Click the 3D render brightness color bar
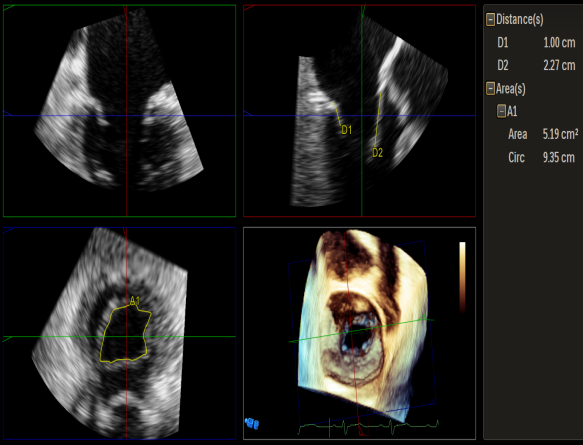Viewport: 583px width, 445px height. click(x=462, y=277)
